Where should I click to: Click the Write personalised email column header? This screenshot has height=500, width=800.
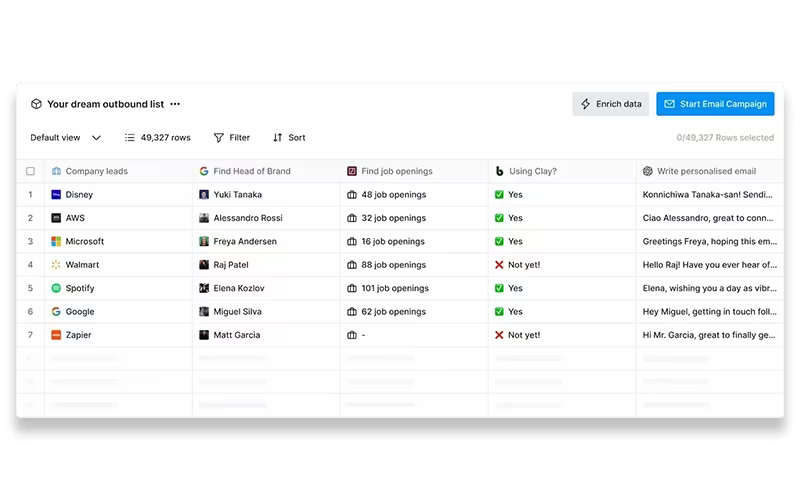pyautogui.click(x=710, y=171)
